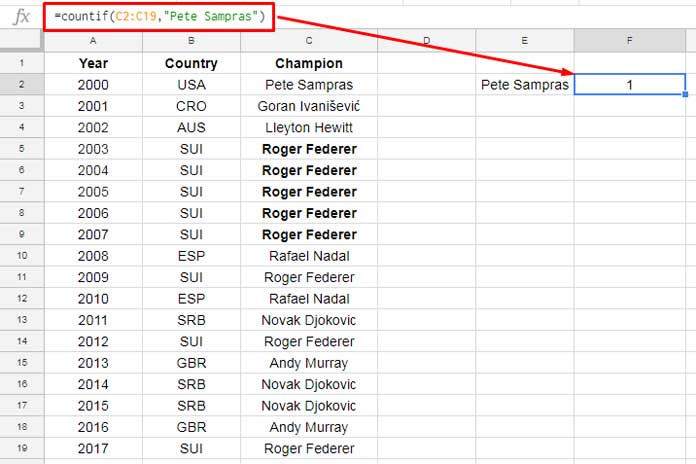Select column F header
This screenshot has height=464, width=696.
tap(629, 40)
